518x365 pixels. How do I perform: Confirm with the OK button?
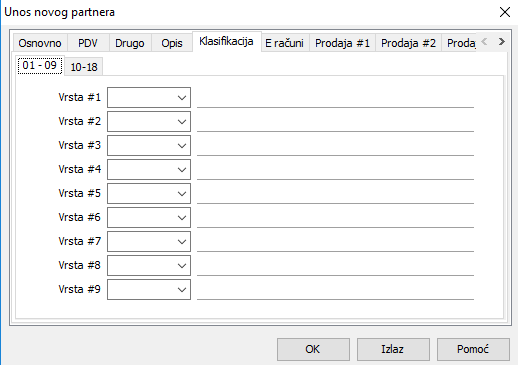[x=313, y=349]
